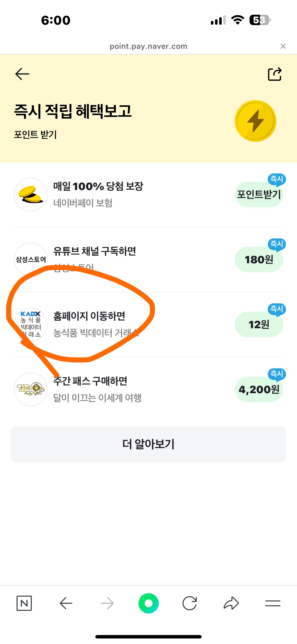Viewport: 297px width, 644px height.
Task: Tap the share icon in the yellow header
Action: 274,74
